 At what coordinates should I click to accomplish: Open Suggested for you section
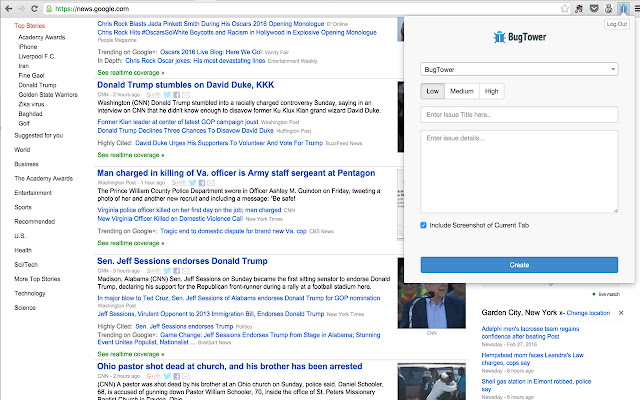pyautogui.click(x=39, y=136)
